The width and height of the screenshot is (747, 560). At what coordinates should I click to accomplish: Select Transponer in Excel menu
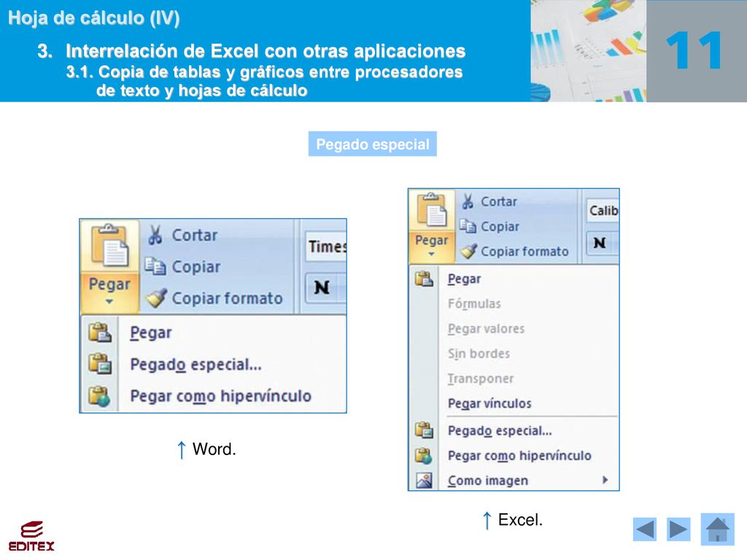point(480,378)
